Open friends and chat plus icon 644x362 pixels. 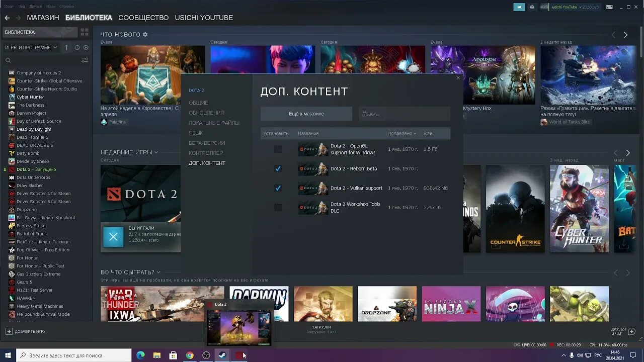pos(631,331)
